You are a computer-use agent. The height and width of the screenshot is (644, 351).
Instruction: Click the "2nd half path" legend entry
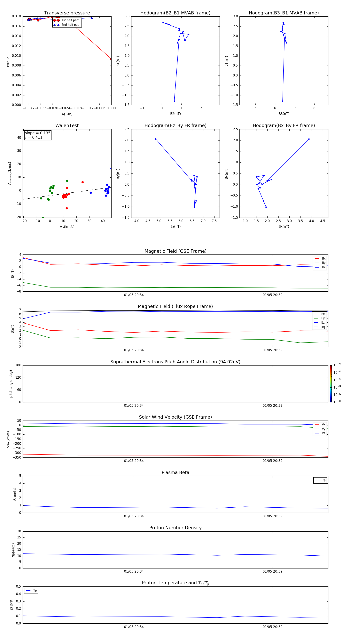(x=67, y=25)
